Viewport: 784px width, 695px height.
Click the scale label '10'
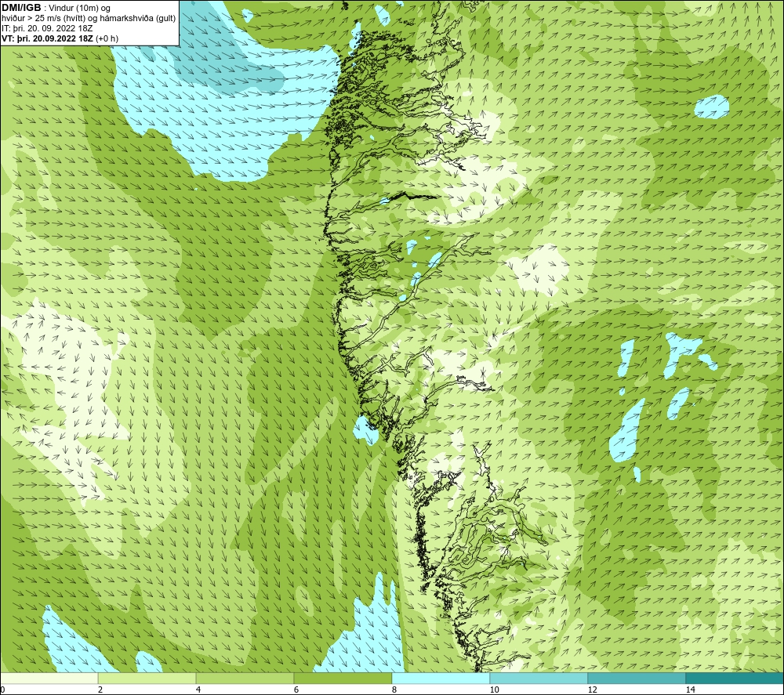point(494,690)
